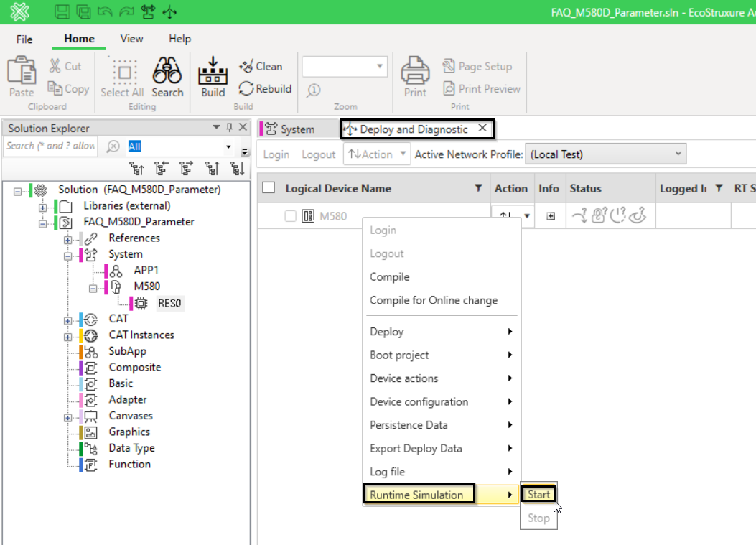Expand the Libraries (external) node
The width and height of the screenshot is (756, 545).
coord(43,208)
